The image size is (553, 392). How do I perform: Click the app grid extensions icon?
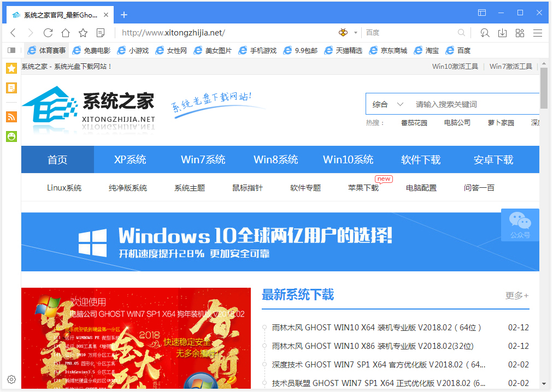click(x=520, y=33)
